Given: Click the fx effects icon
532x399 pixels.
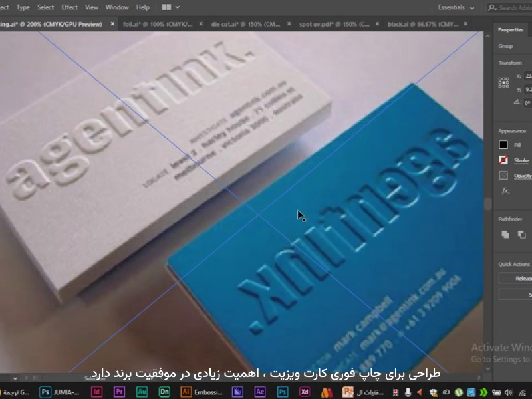Looking at the screenshot, I should [505, 191].
